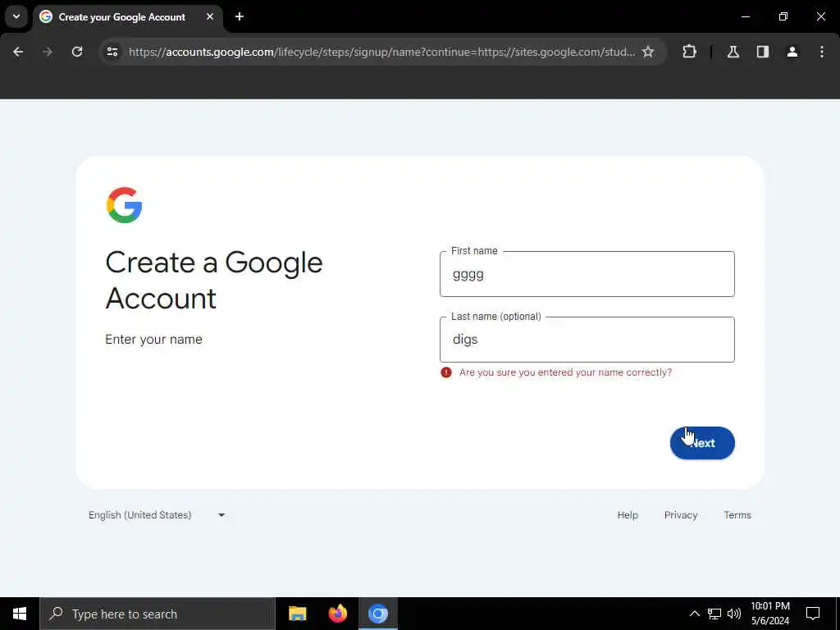Click the blue Next button
This screenshot has height=630, width=840.
(702, 443)
